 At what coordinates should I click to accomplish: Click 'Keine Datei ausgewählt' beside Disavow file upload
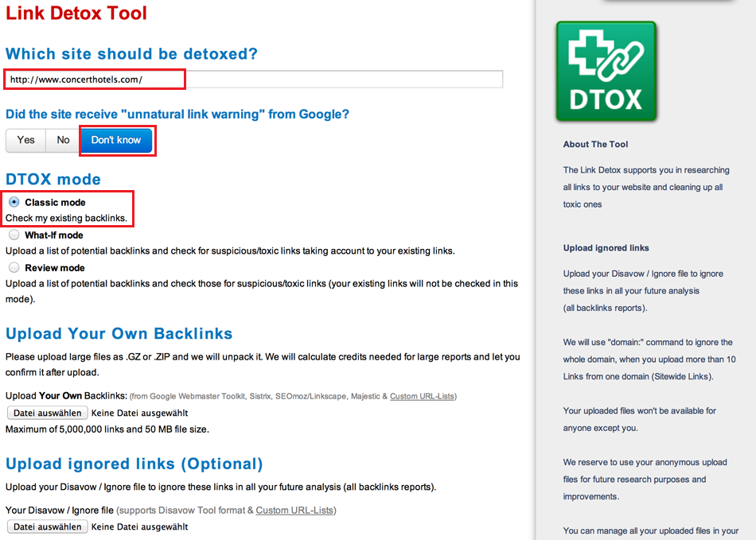140,526
